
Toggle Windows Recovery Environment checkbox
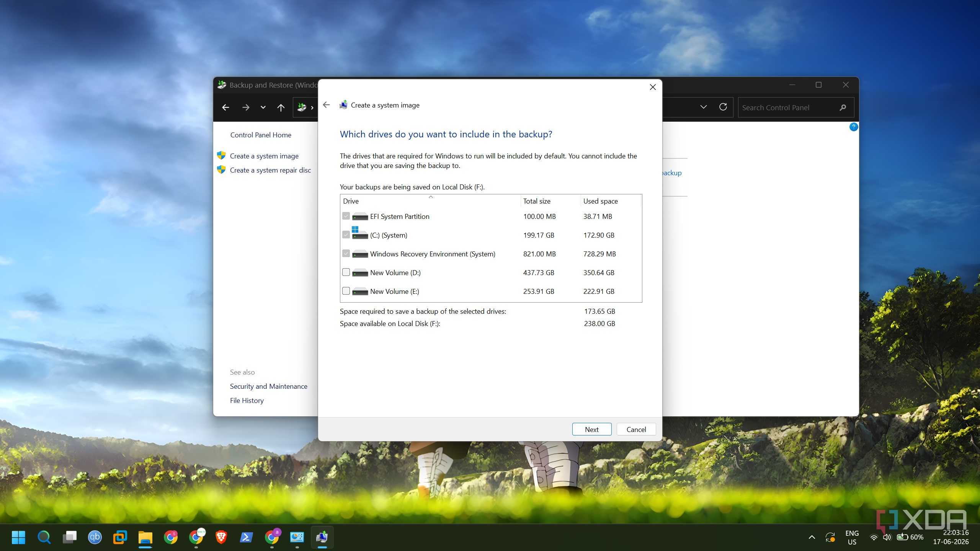[346, 254]
